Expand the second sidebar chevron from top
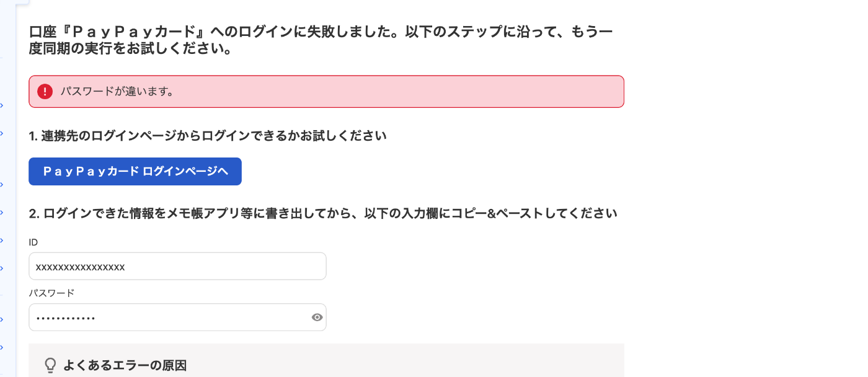 coord(2,133)
